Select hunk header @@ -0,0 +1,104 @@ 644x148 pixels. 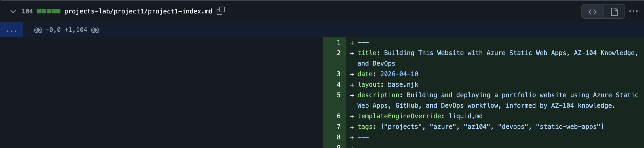[x=67, y=30]
